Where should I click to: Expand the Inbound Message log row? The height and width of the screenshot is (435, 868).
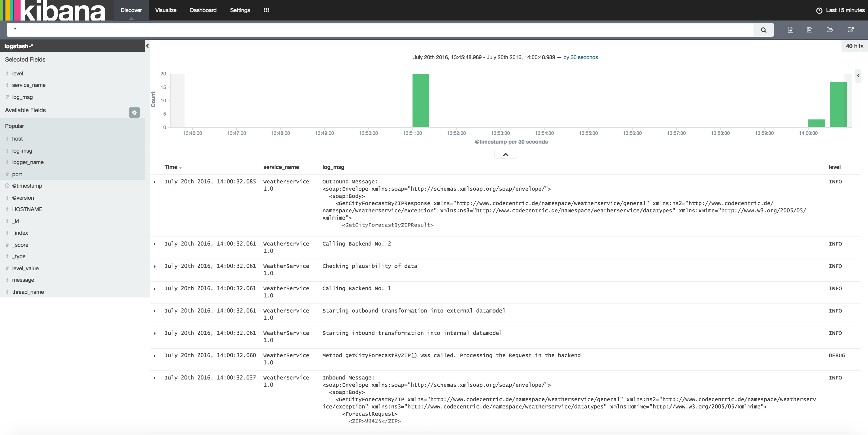pos(154,378)
